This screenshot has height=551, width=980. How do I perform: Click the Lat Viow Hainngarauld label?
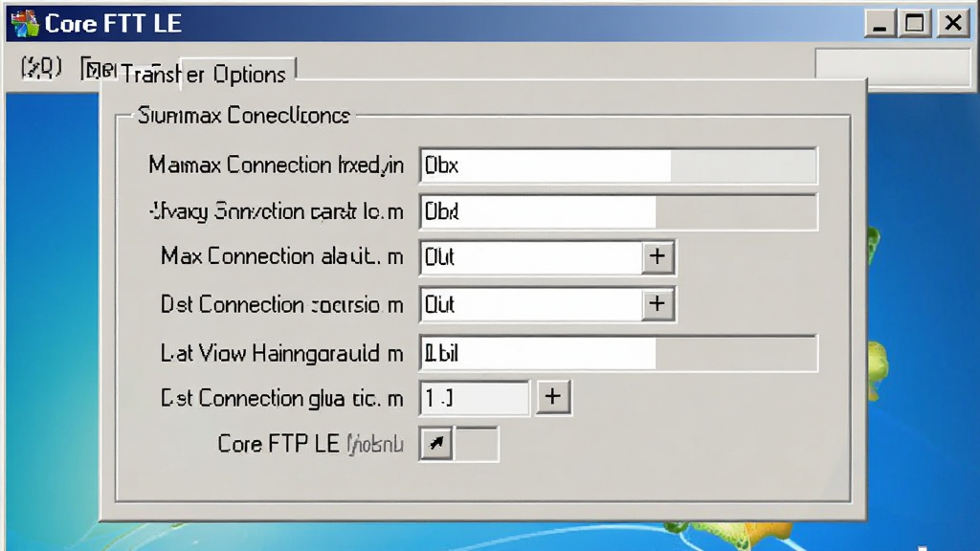(x=282, y=354)
